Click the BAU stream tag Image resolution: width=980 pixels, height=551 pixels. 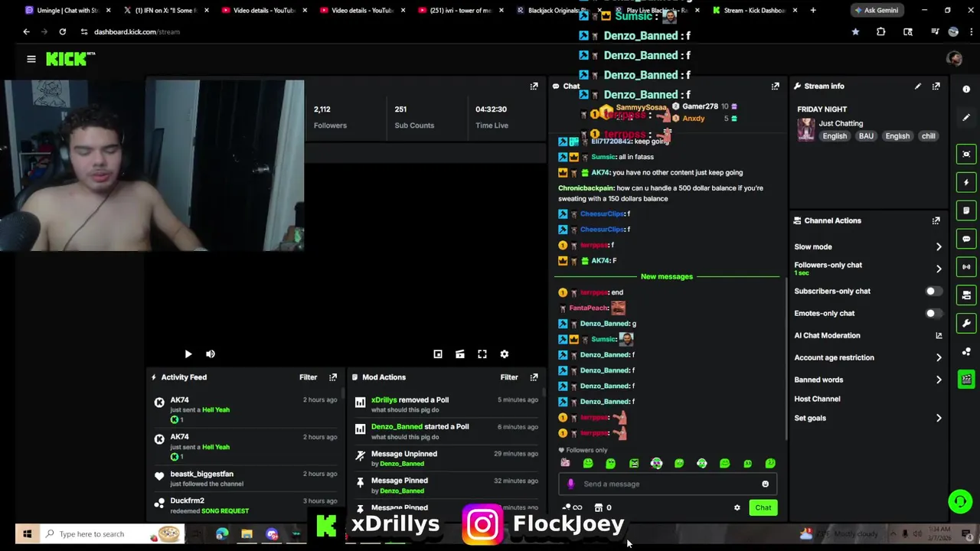coord(866,136)
